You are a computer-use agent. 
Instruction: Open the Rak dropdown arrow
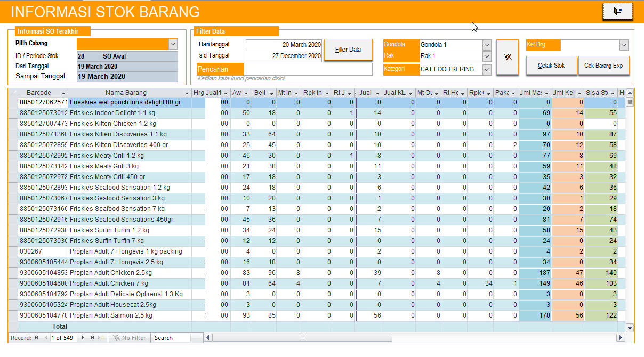[x=486, y=56]
